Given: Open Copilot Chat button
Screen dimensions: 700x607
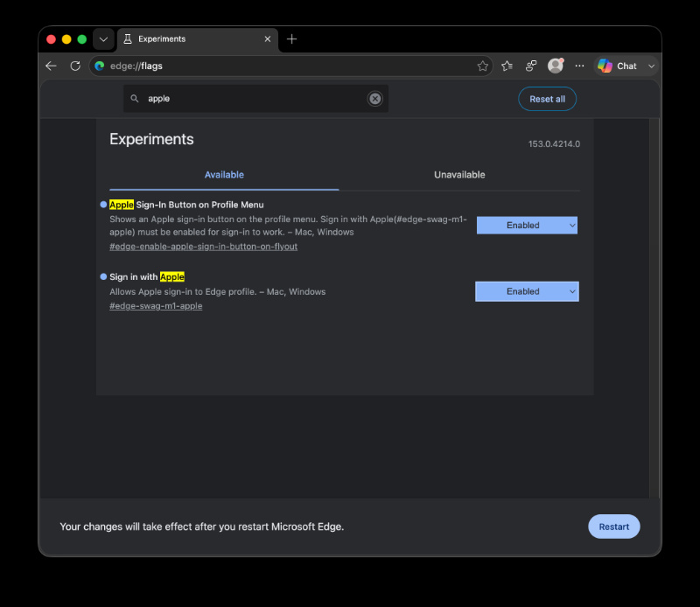Looking at the screenshot, I should [618, 66].
